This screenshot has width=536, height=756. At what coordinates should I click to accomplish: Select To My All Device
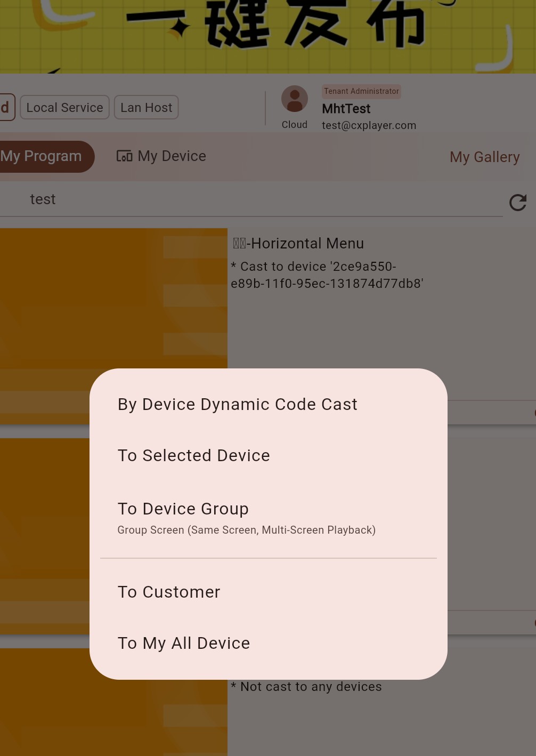point(268,643)
